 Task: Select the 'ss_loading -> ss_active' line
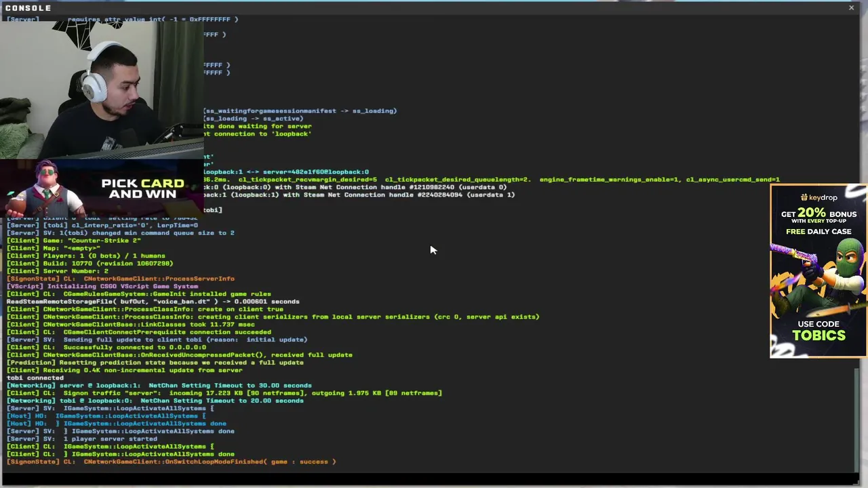(254, 119)
